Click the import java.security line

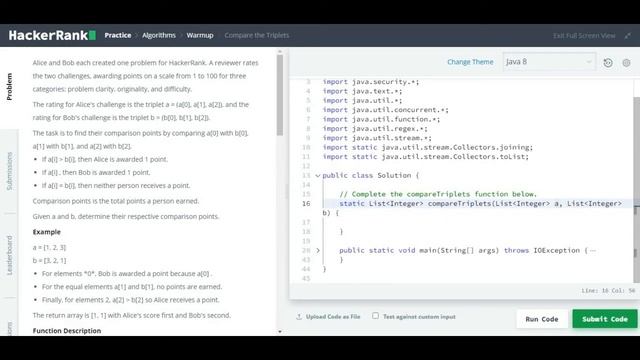click(x=371, y=82)
